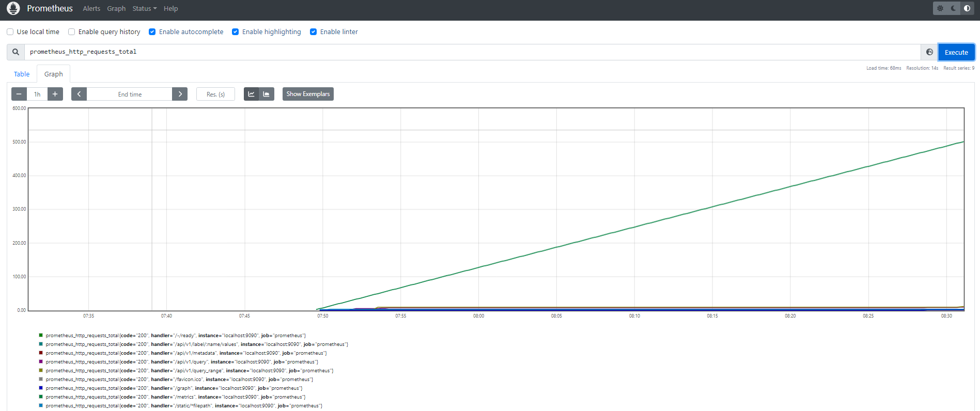Enable query history checkbox
This screenshot has height=411, width=980.
(x=72, y=32)
